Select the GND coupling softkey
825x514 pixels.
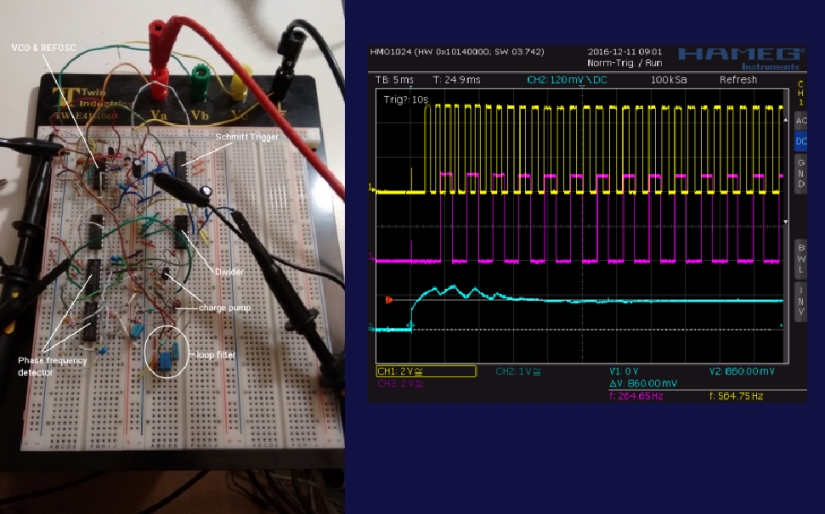[x=800, y=174]
